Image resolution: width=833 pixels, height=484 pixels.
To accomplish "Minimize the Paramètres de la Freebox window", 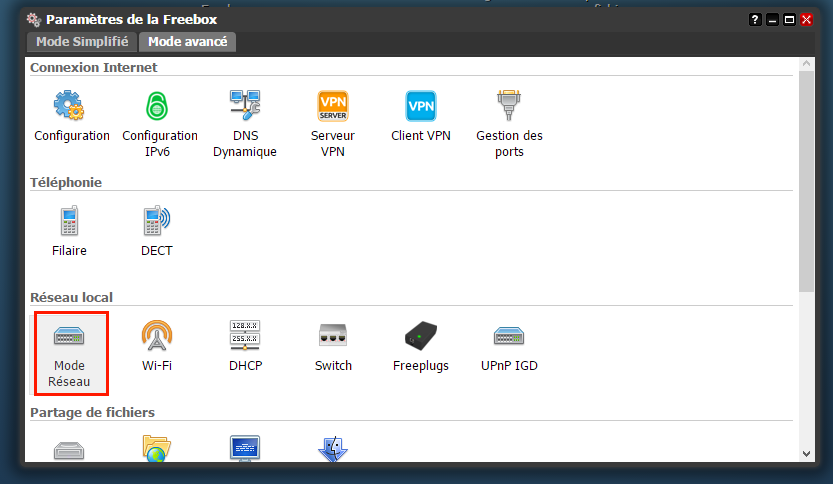I will (x=772, y=20).
